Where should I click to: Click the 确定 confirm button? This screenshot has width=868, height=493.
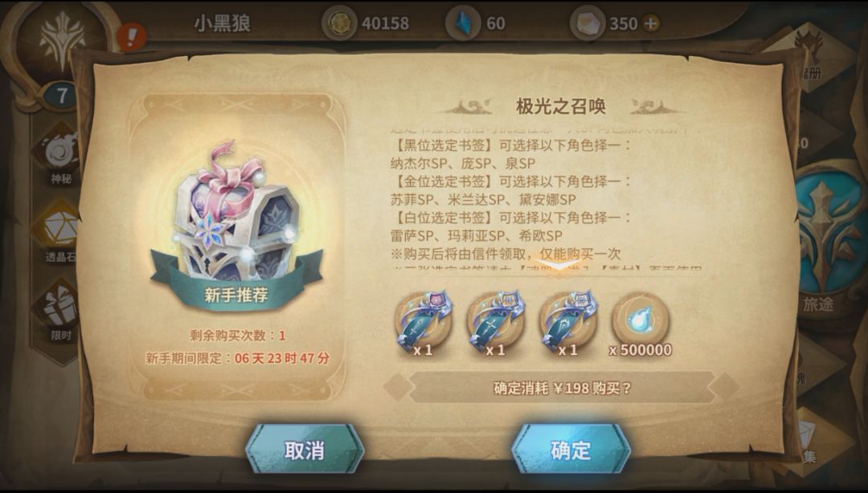(571, 450)
